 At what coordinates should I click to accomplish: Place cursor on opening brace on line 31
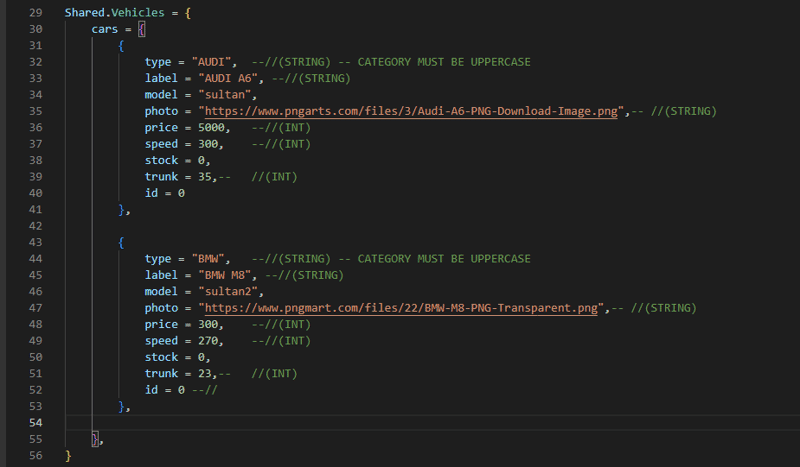pyautogui.click(x=121, y=46)
